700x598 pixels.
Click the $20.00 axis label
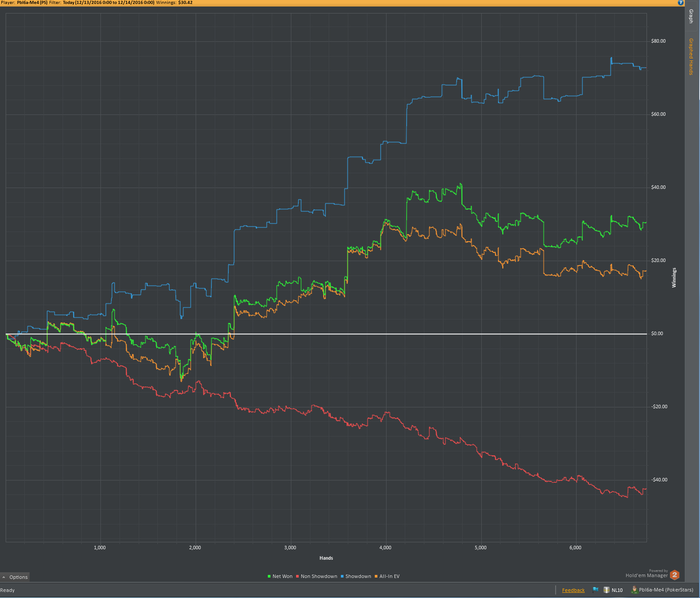tap(658, 261)
